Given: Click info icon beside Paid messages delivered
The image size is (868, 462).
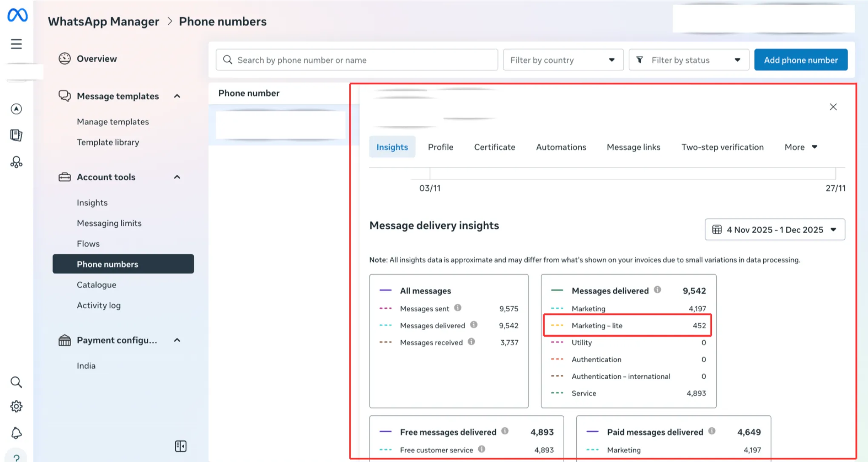Looking at the screenshot, I should click(712, 431).
